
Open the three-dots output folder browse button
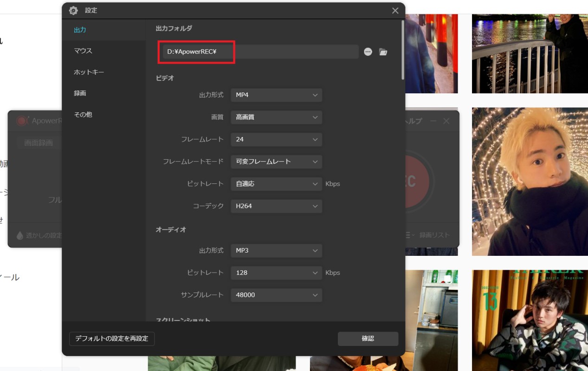tap(368, 52)
